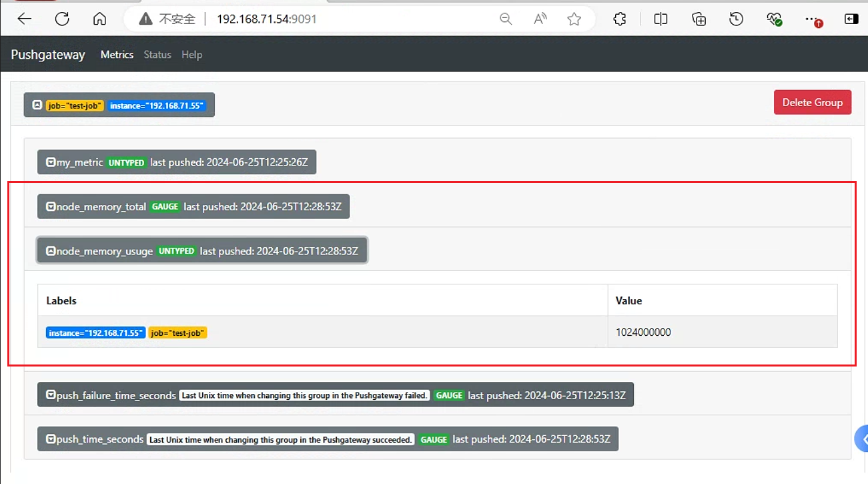This screenshot has height=484, width=868.
Task: Expand the push_time_seconds metric
Action: 328,439
